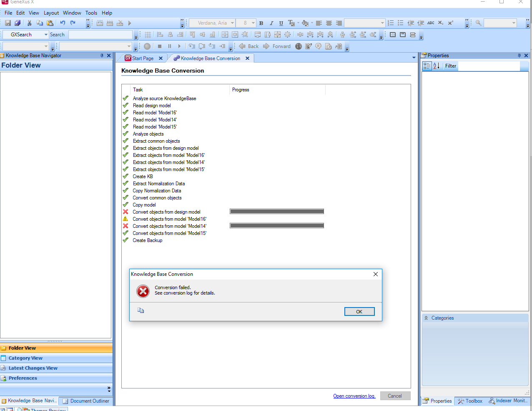Open the font name dropdown showing Verdana
Viewport: 532px width, 411px height.
pos(233,23)
